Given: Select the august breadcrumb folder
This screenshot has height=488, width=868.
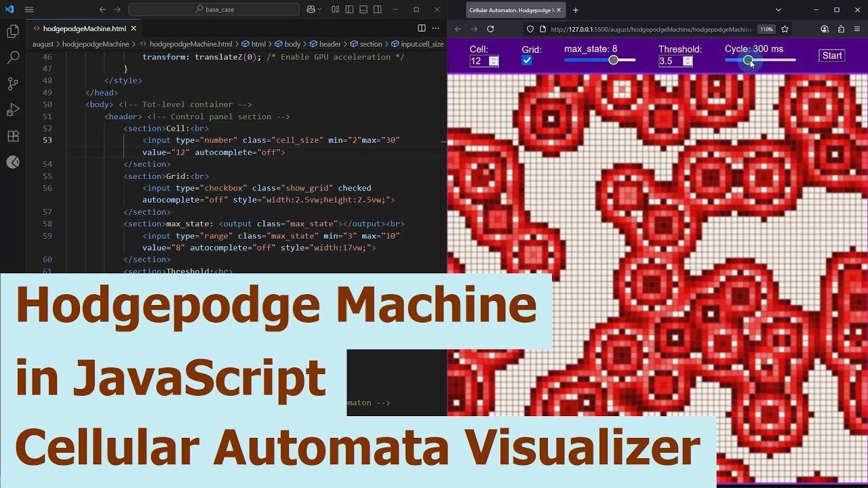Looking at the screenshot, I should pos(43,44).
